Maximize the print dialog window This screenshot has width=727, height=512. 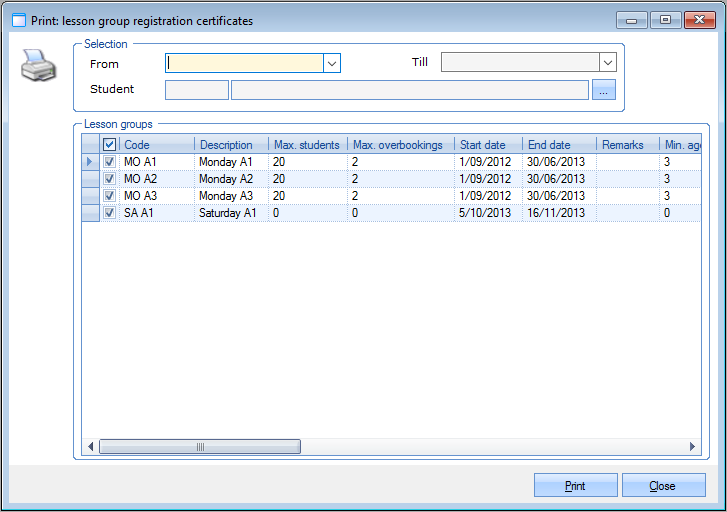[664, 19]
